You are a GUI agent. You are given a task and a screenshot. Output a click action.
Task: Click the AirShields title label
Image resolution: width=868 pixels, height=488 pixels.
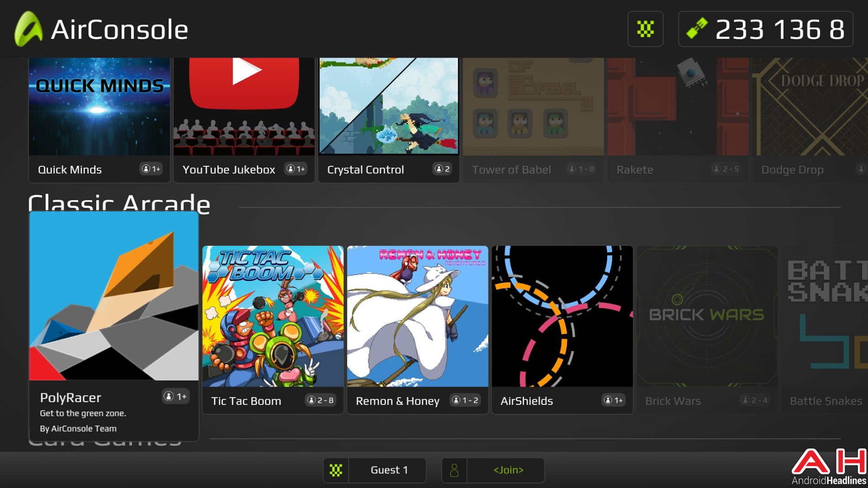(x=527, y=401)
